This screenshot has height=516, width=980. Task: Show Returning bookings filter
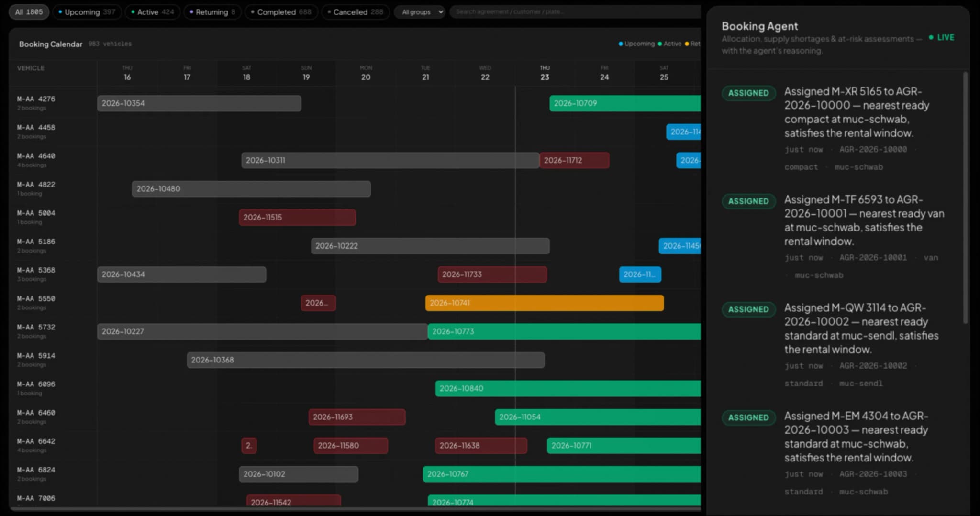(x=212, y=12)
